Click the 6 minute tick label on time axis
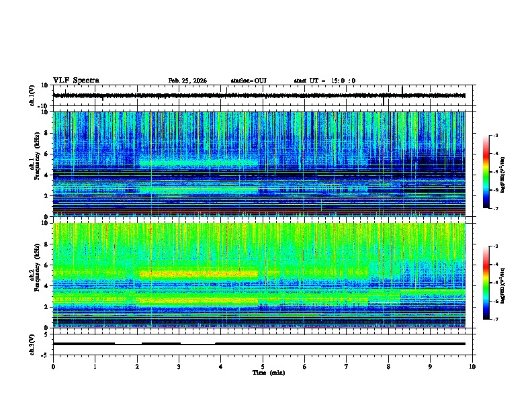Image resolution: width=532 pixels, height=411 pixels. [304, 367]
